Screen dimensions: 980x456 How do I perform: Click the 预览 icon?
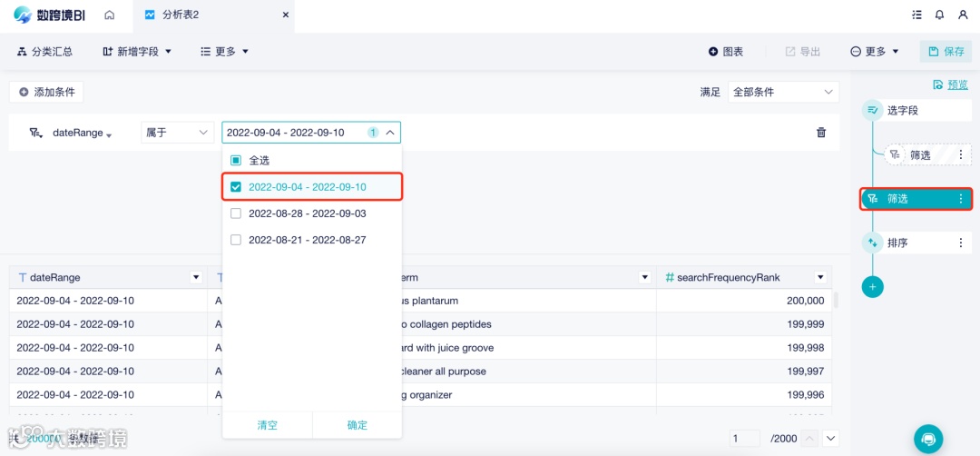[x=937, y=85]
